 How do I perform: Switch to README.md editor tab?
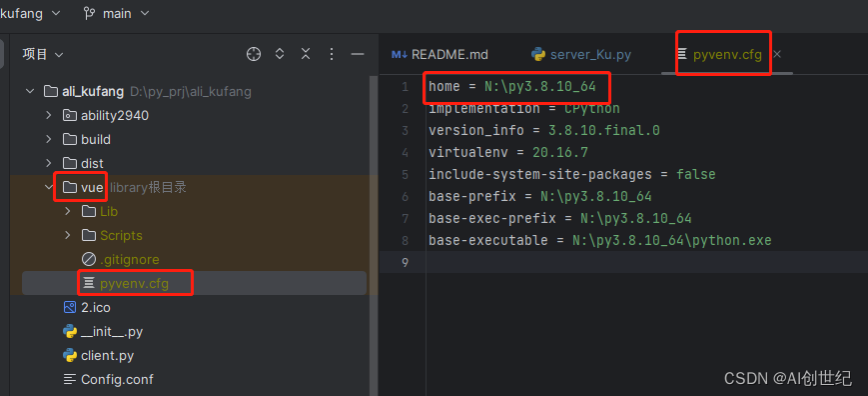tap(440, 54)
